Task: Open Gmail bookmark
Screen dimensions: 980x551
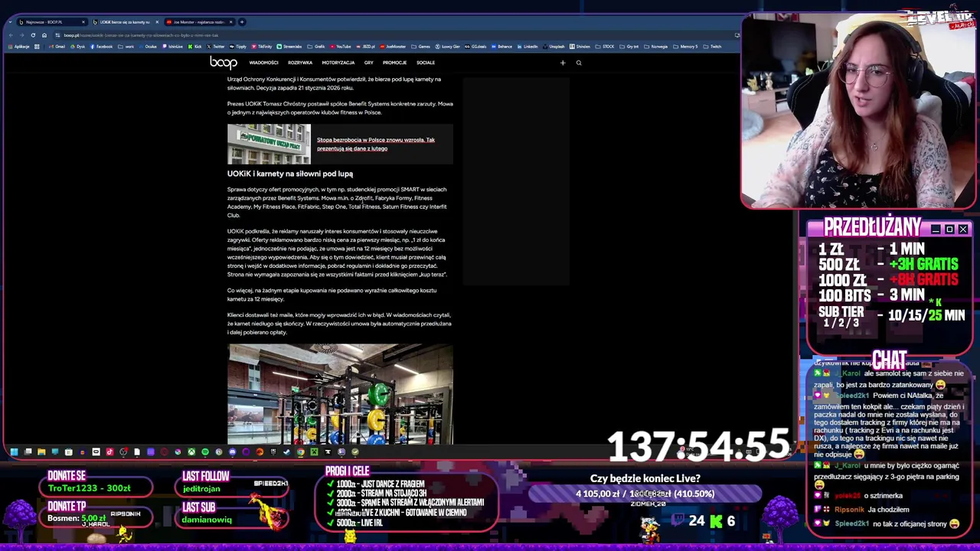Action: point(57,47)
